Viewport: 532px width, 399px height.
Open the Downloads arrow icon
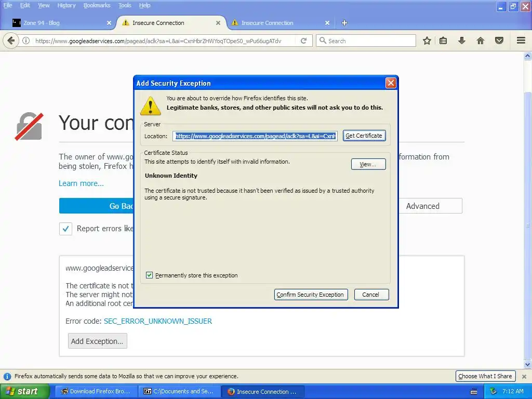[461, 41]
